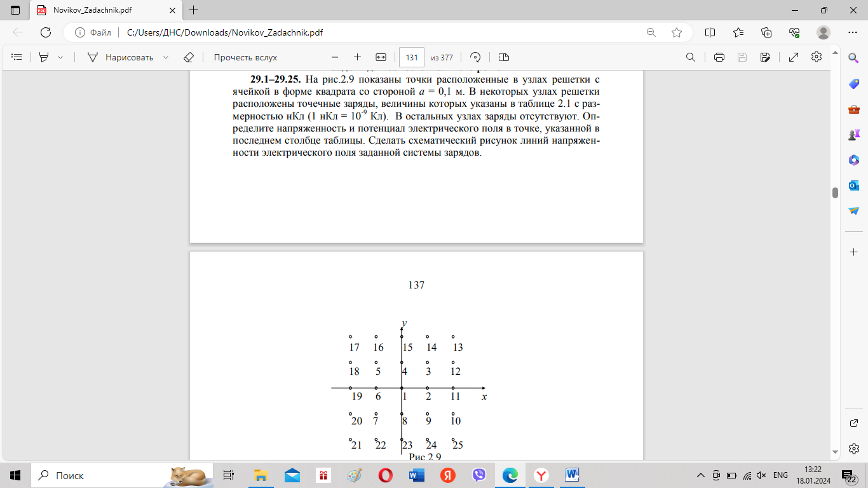Zoom out with the minus button
This screenshot has width=868, height=488.
[x=335, y=57]
